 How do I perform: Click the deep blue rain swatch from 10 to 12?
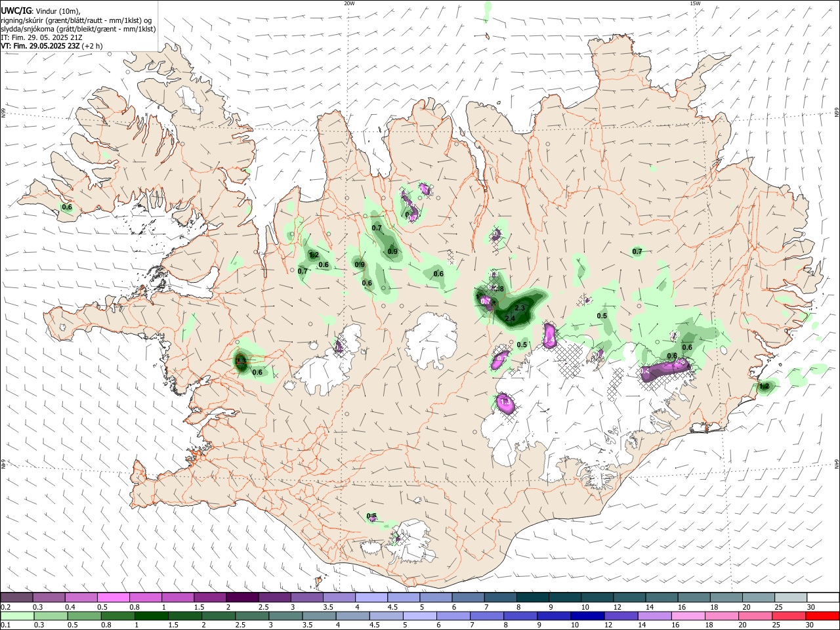click(x=586, y=616)
